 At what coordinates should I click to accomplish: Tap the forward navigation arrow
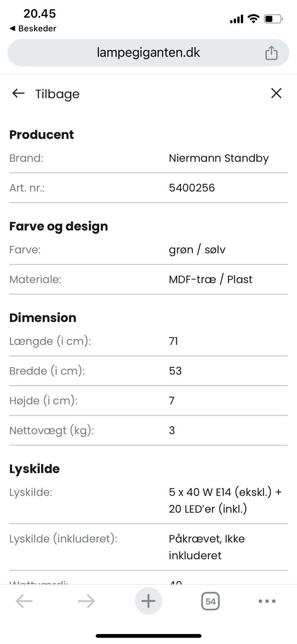[x=86, y=601]
